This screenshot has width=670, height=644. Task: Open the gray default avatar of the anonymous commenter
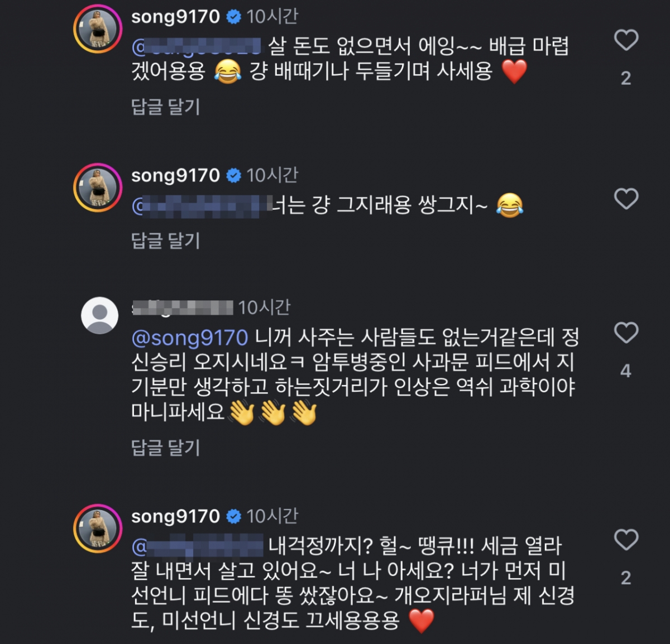coord(99,315)
